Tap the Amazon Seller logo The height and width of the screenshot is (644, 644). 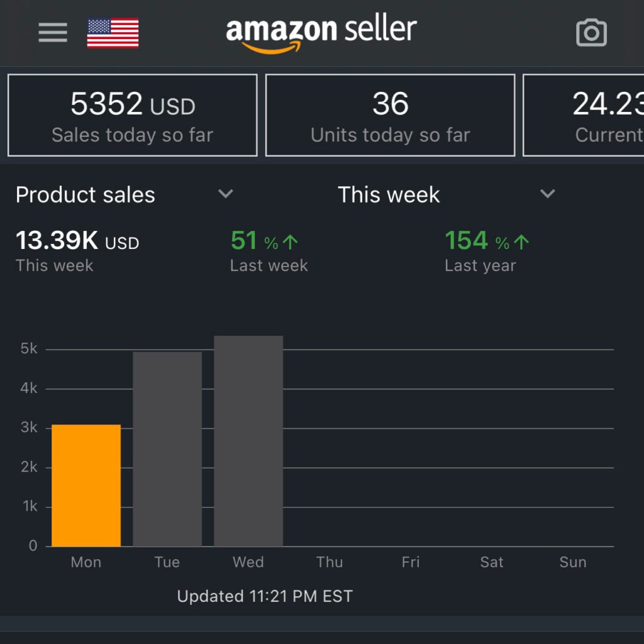pos(321,33)
